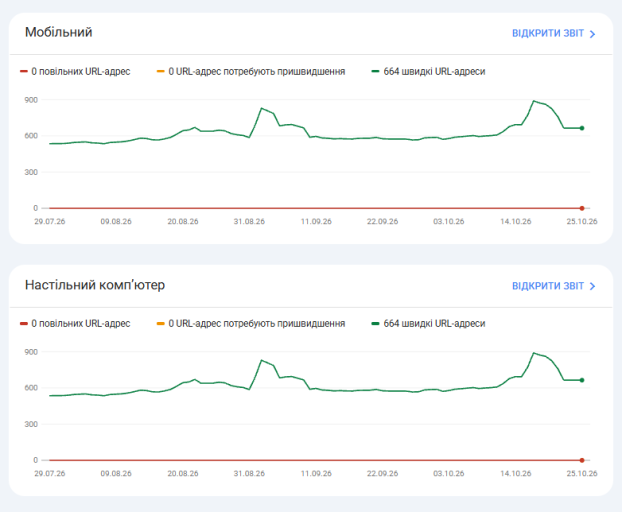Click the 20.08.26 date label in the Мобільний chart
This screenshot has height=512, width=622.
pyautogui.click(x=182, y=221)
